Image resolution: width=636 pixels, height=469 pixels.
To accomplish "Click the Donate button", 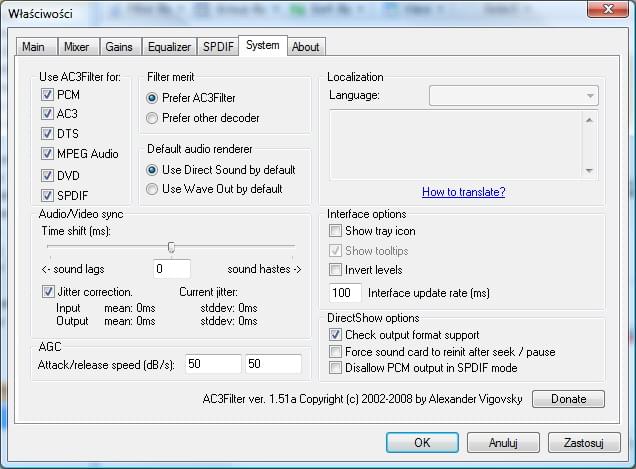I will point(568,399).
